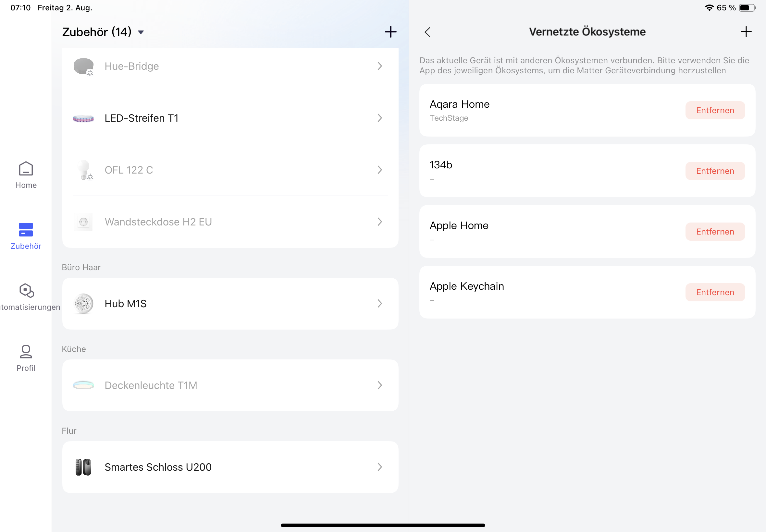Tap the iPad home indicator bar
The width and height of the screenshot is (766, 532).
[382, 525]
